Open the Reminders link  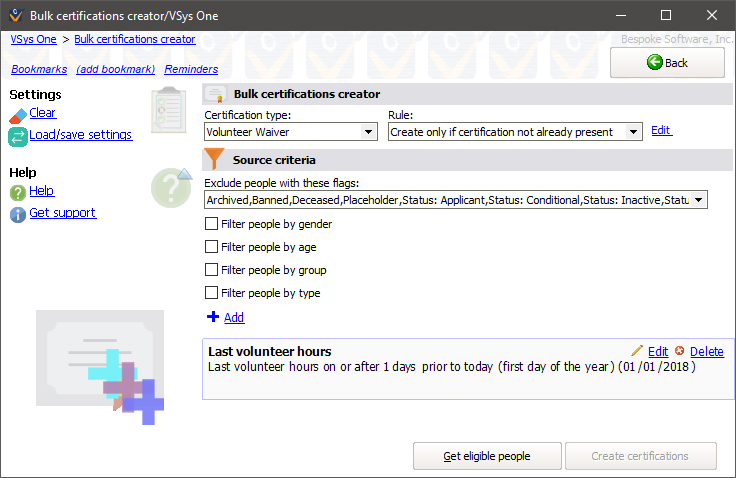click(x=191, y=69)
